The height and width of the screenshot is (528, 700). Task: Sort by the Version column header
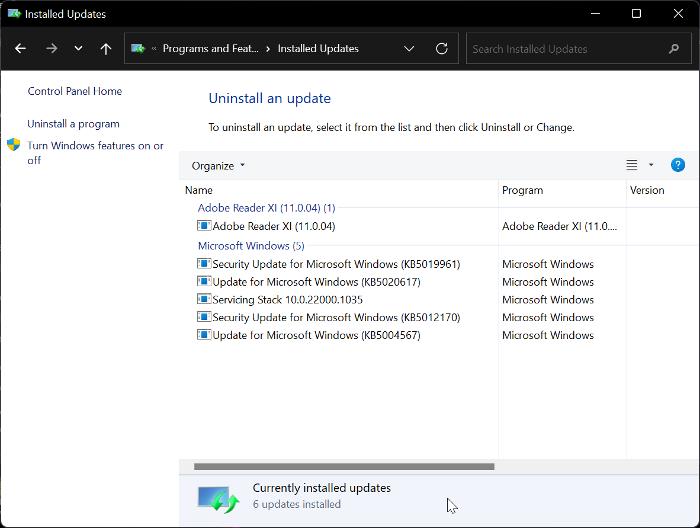click(647, 190)
